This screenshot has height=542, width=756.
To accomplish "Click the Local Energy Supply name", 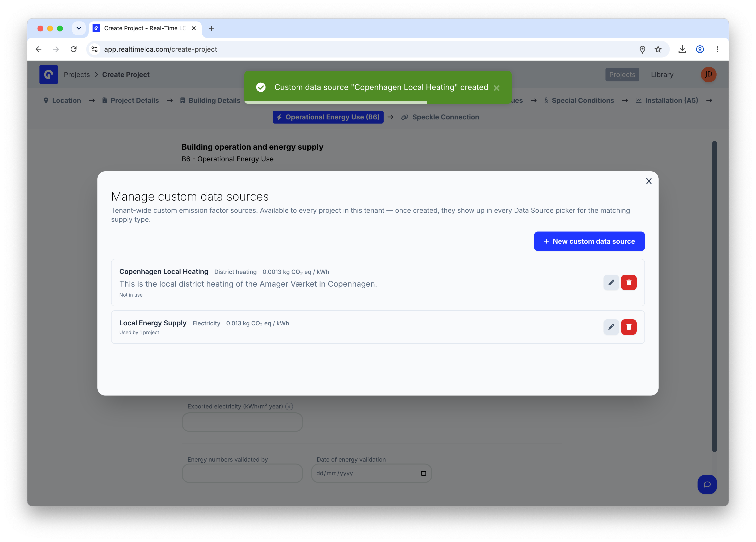I will (x=153, y=323).
